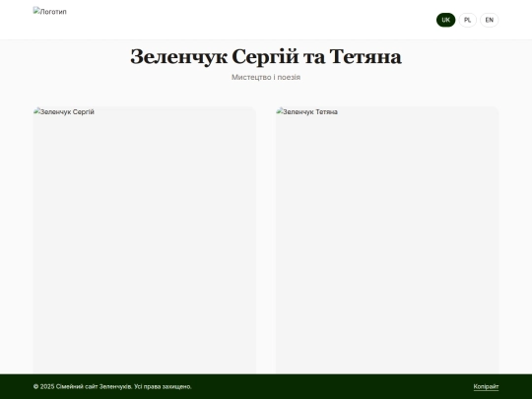The width and height of the screenshot is (532, 399).
Task: Open the Зеленчук Тетяна card image
Action: [387, 240]
